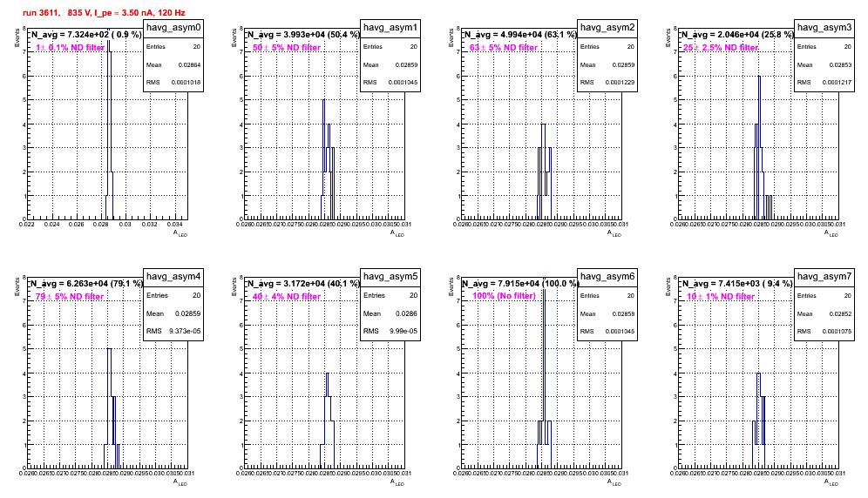Click Mean value 0.02858 in havg_asym6
The width and height of the screenshot is (868, 498).
(x=623, y=313)
